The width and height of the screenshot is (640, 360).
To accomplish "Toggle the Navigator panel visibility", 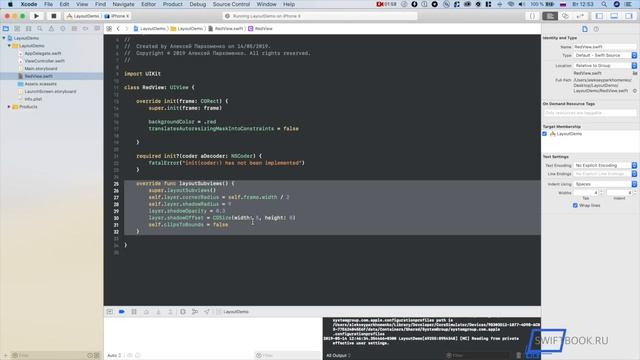I will click(599, 16).
